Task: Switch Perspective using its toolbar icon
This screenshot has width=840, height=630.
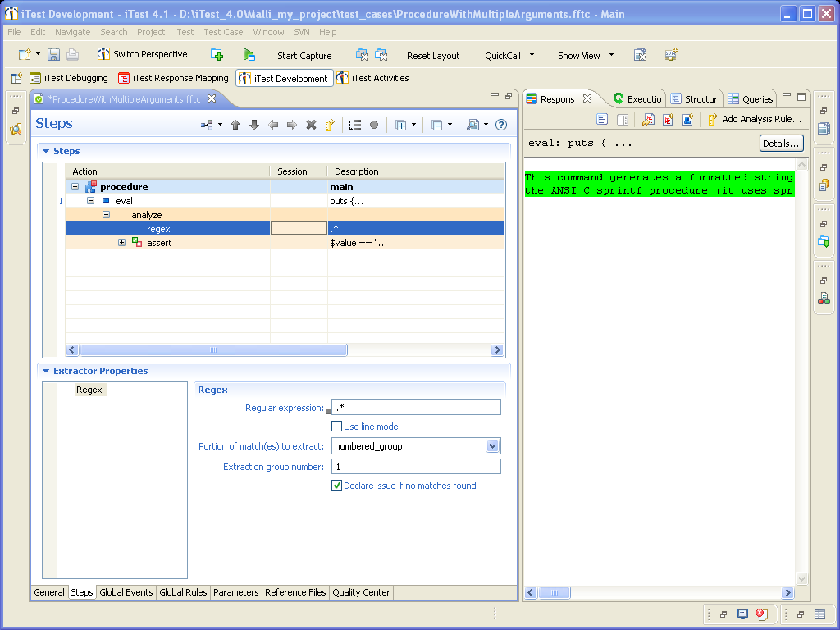Action: click(104, 54)
